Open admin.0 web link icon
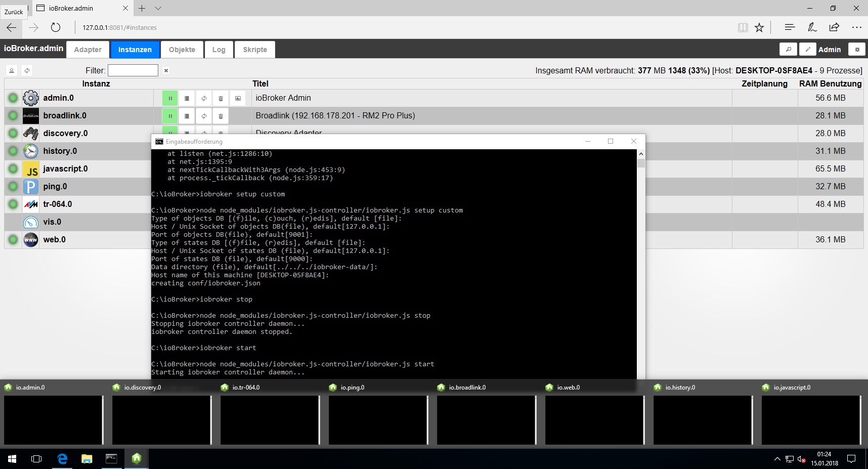The image size is (868, 469). [x=238, y=98]
